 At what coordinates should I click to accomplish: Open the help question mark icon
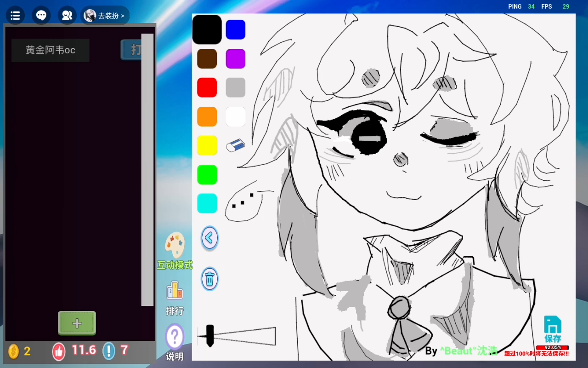175,337
